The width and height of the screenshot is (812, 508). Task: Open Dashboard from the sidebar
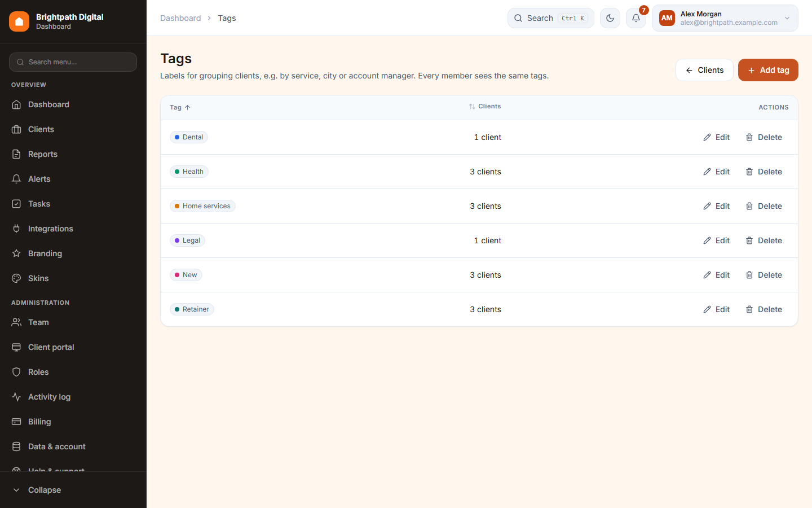tap(73, 104)
